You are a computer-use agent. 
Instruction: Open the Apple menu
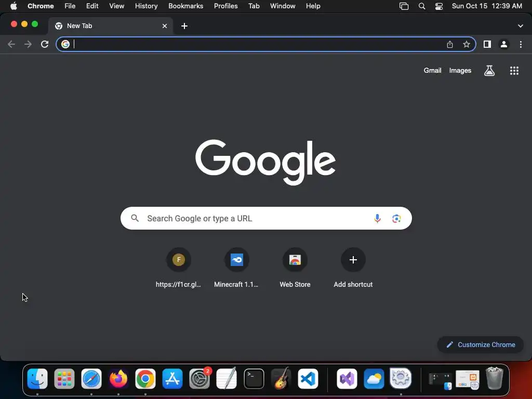click(14, 6)
